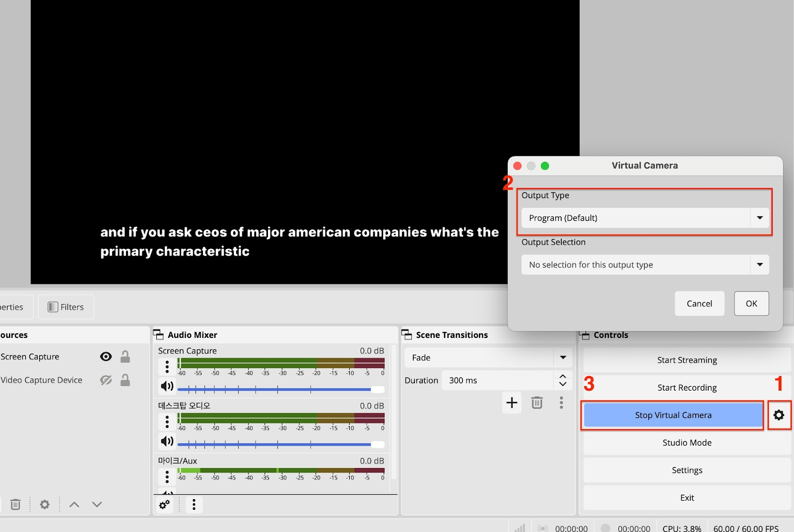Click network signal bars status icon

[x=520, y=528]
